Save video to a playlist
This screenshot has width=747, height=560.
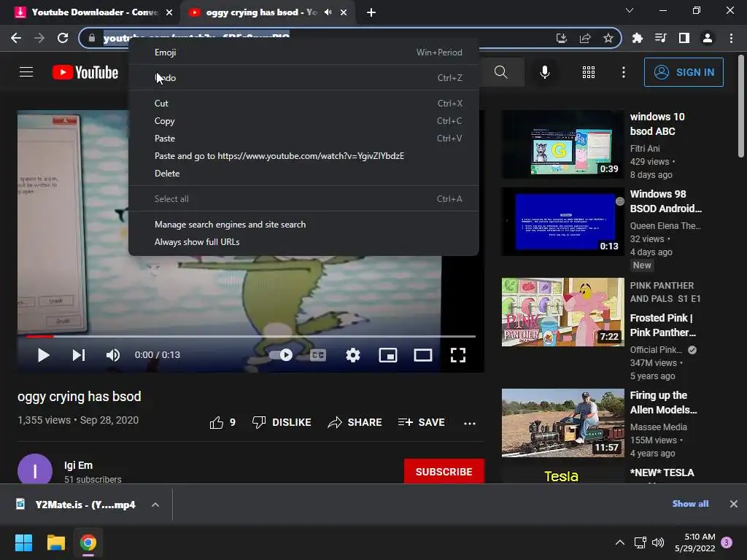[421, 422]
